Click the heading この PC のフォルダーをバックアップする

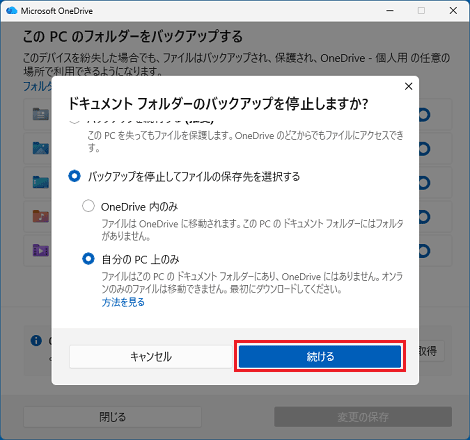[133, 36]
